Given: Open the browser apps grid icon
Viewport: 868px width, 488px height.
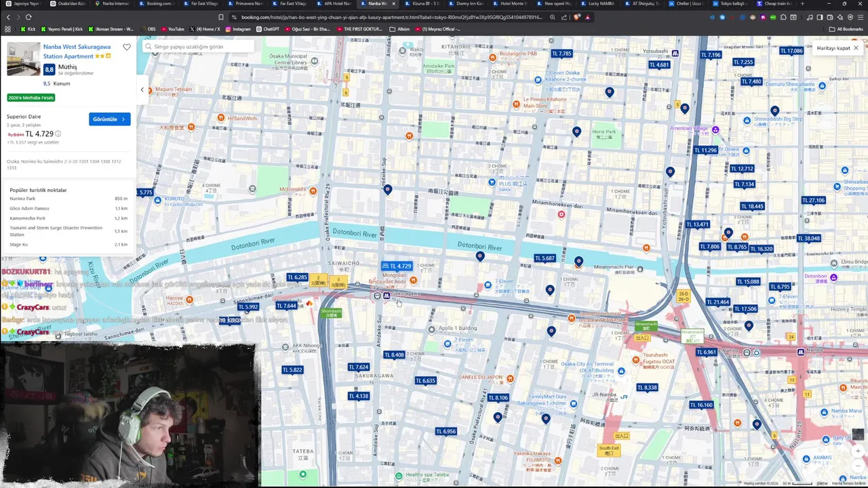Looking at the screenshot, I should [x=7, y=29].
